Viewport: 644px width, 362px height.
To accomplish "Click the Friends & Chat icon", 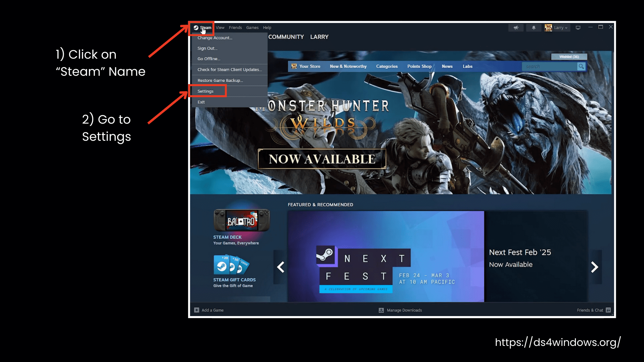I will tap(608, 310).
